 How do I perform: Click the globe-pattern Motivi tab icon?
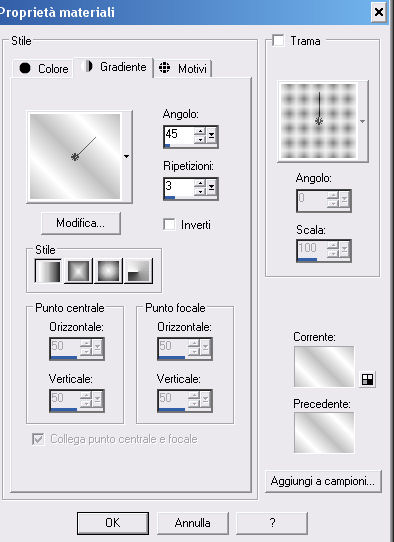click(165, 67)
